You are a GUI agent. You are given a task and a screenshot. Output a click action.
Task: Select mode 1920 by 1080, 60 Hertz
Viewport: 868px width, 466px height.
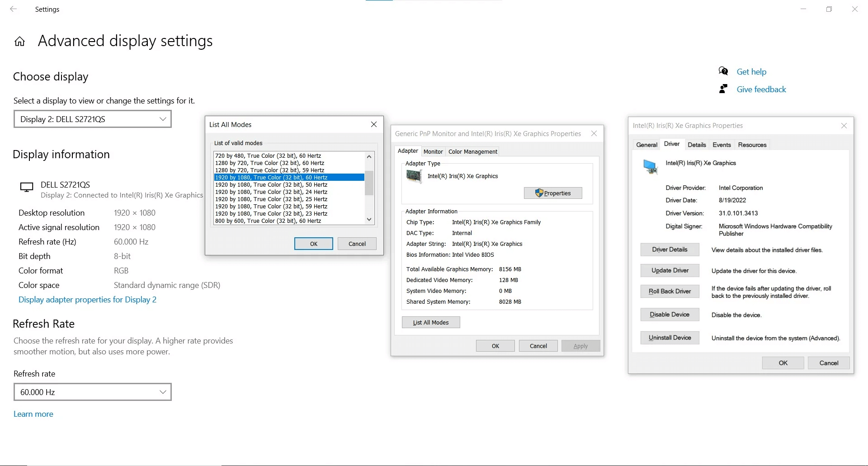point(289,177)
